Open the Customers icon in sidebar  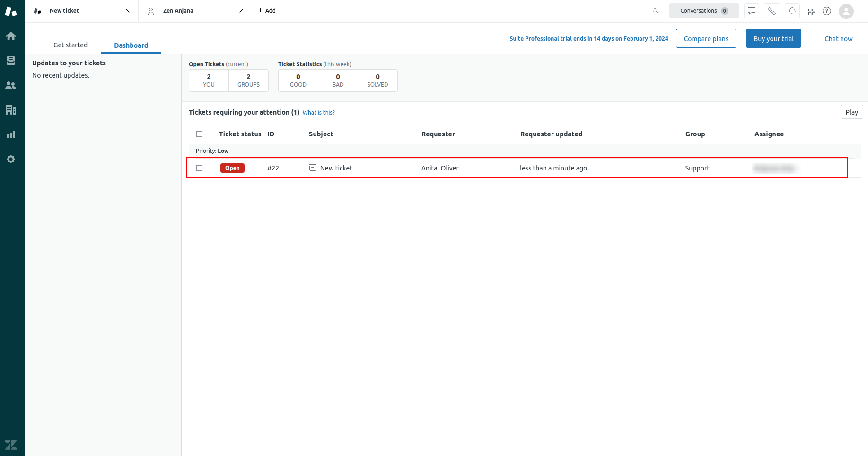click(x=11, y=85)
